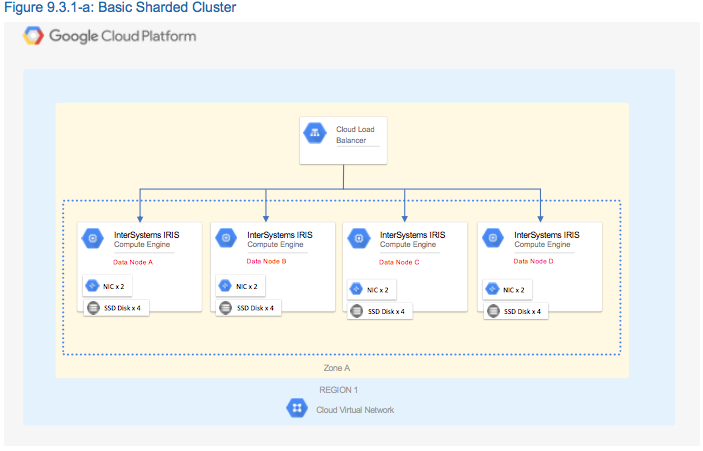
Task: Click NIC x 2 text in Data Node C
Action: tap(378, 290)
